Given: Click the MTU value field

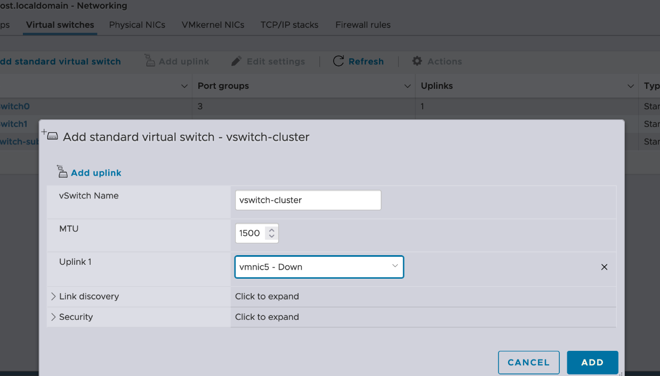Looking at the screenshot, I should [250, 233].
